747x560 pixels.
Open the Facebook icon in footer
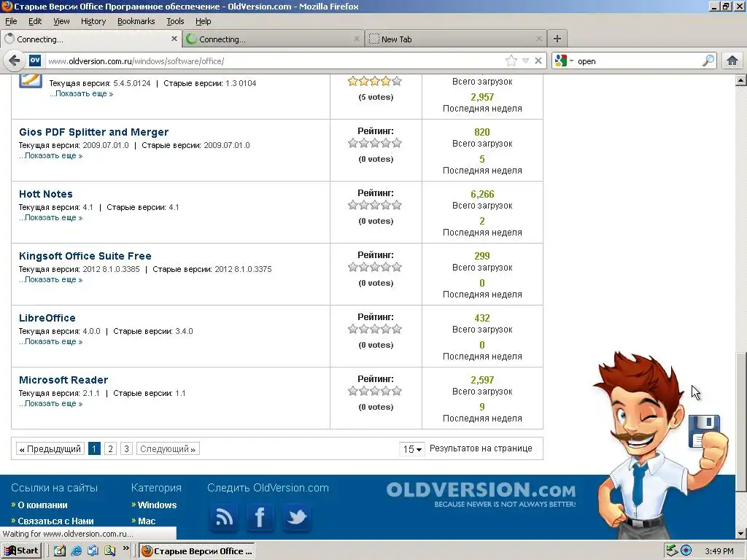260,517
